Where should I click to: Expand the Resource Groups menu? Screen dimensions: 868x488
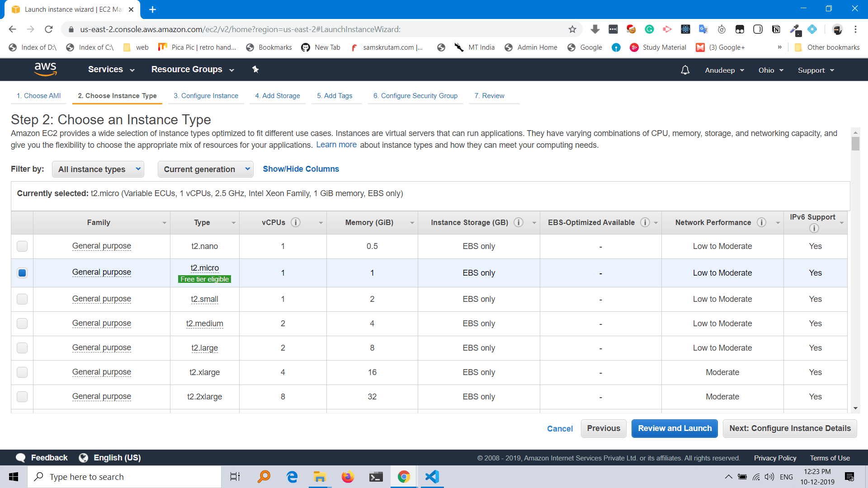pos(193,70)
